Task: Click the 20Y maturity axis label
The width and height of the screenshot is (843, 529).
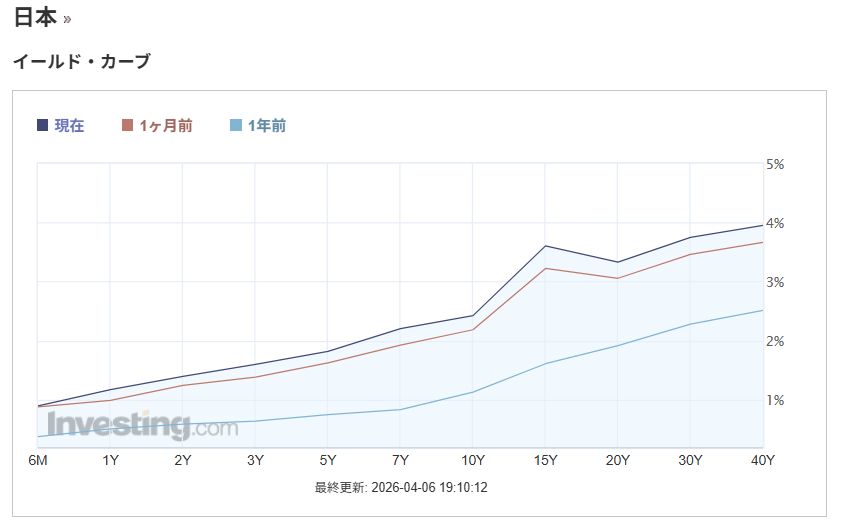Action: click(617, 460)
